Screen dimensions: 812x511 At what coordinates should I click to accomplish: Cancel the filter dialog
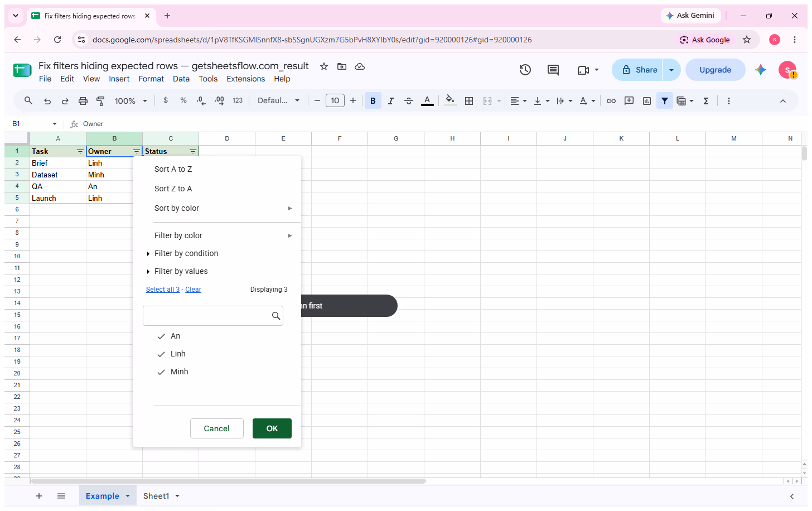(x=217, y=428)
